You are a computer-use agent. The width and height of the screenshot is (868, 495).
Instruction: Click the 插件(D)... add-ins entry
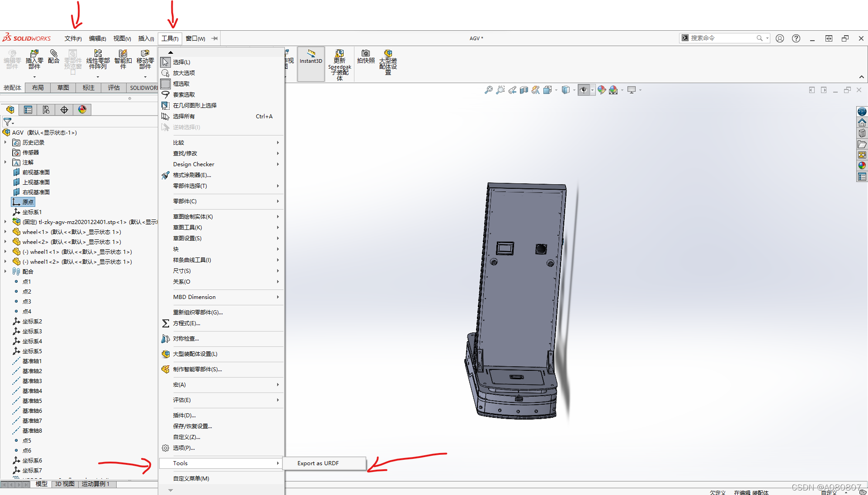pyautogui.click(x=184, y=415)
